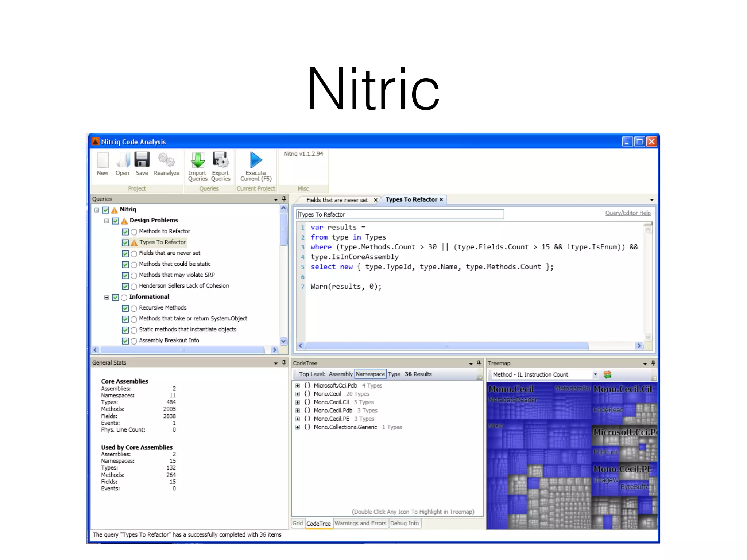747x560 pixels.
Task: Click status circle beside Methods to Refactor
Action: tap(134, 232)
